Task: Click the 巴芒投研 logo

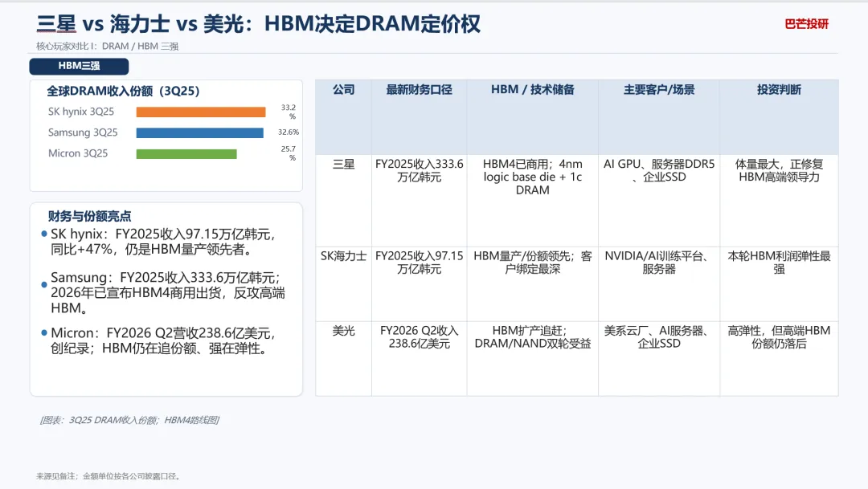Action: 807,24
